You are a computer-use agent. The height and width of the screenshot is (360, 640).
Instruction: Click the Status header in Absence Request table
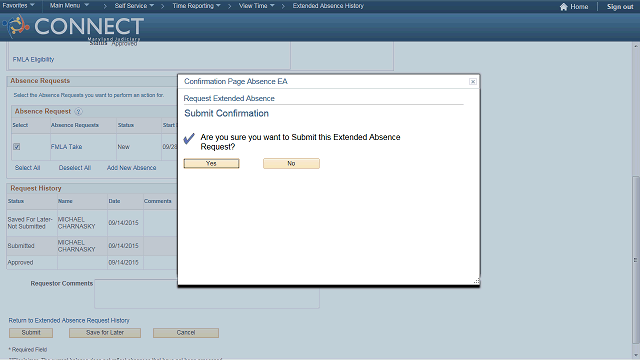tap(126, 125)
